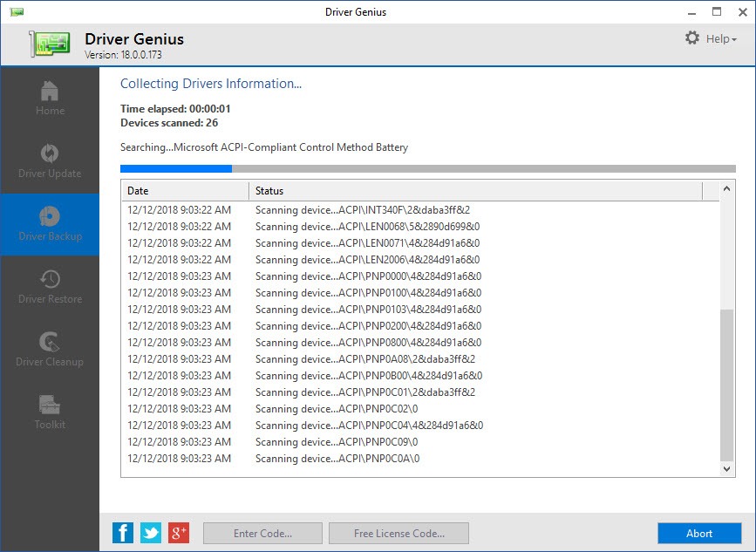The image size is (756, 552).
Task: Select the Driver Backup sidebar item
Action: 50,224
